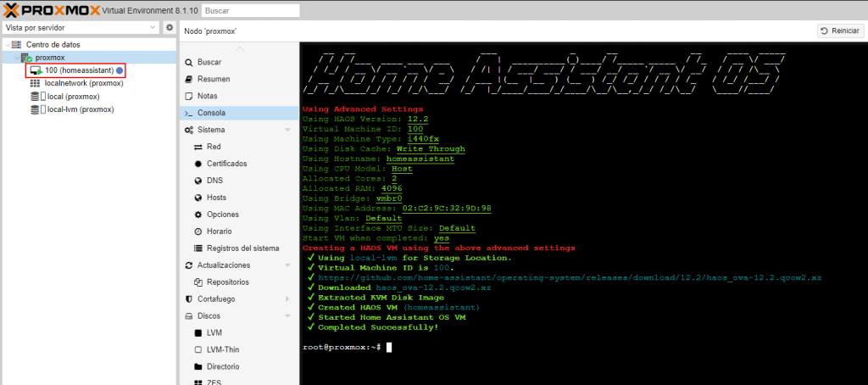868x385 pixels.
Task: Expand the Cortafuego submenu arrow
Action: 287,299
